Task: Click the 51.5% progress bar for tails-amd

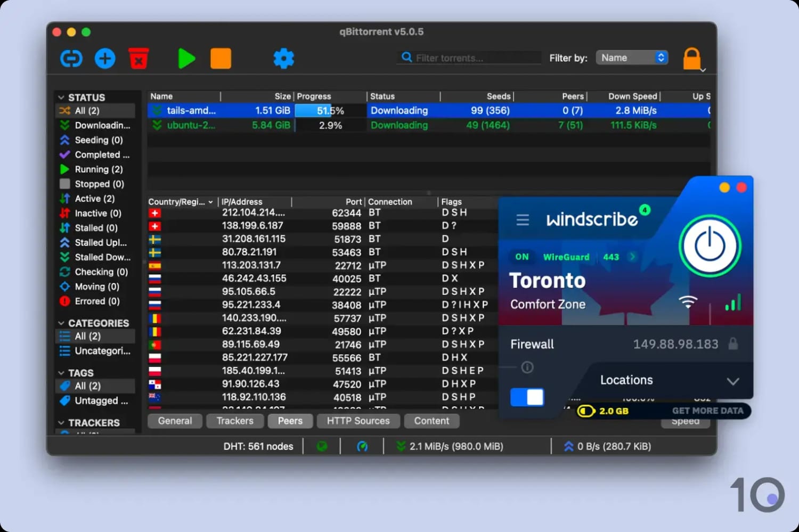Action: (330, 111)
